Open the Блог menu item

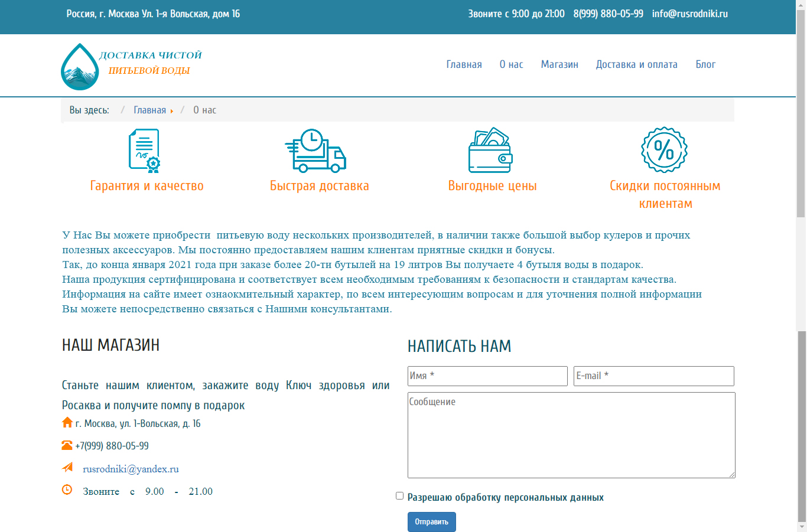pyautogui.click(x=705, y=64)
